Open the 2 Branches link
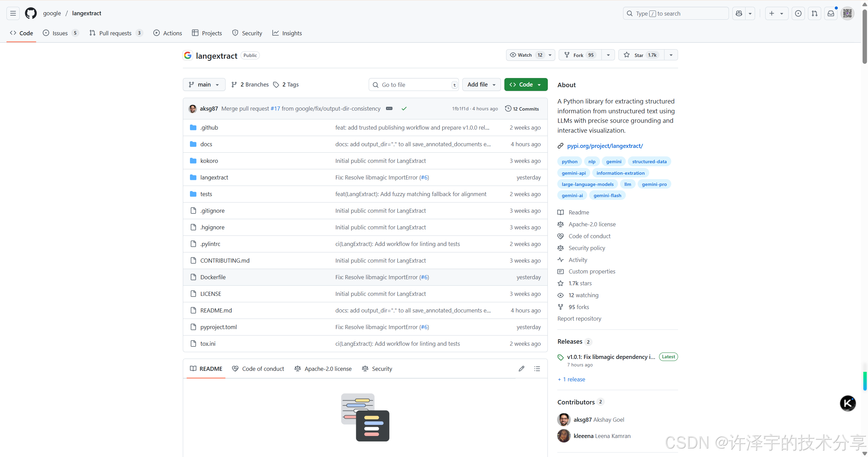The height and width of the screenshot is (457, 868). [x=250, y=84]
